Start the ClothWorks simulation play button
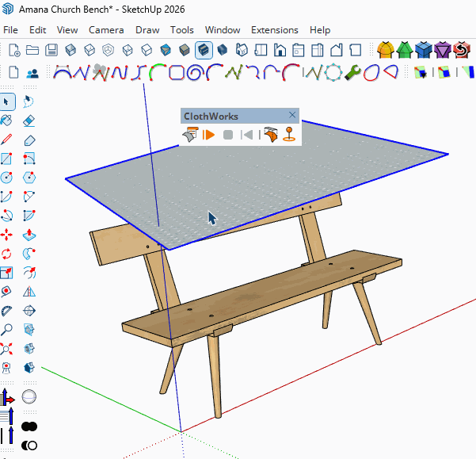Viewport: 476px width, 459px height. pos(208,135)
